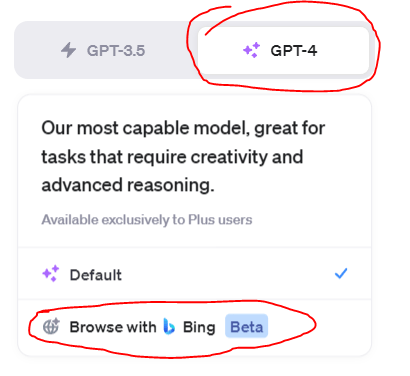Click the 'GPT-3.5' text label
This screenshot has height=376, width=410.
click(x=116, y=51)
